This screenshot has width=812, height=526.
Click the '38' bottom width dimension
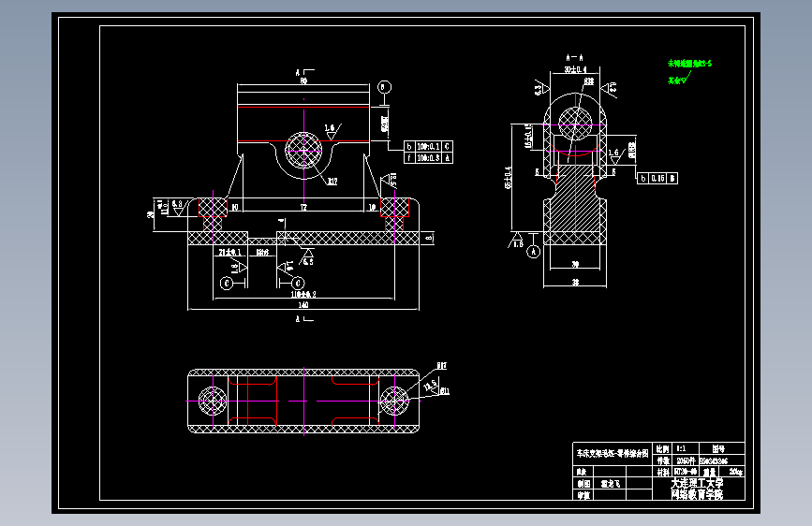click(575, 282)
